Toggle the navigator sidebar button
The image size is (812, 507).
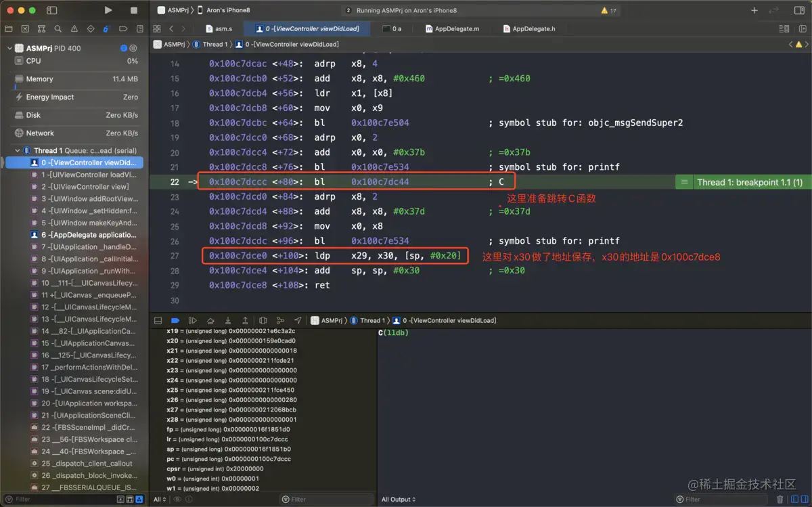52,11
